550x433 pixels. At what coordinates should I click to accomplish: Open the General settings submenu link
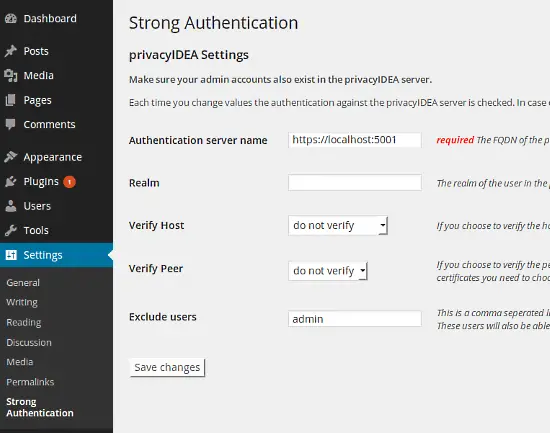click(23, 283)
